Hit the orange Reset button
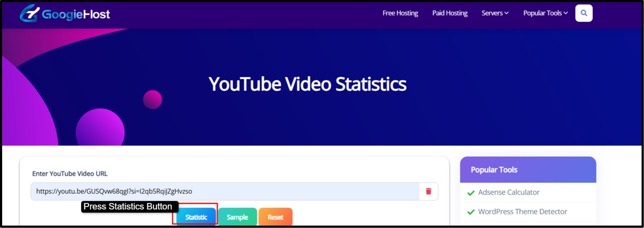 [275, 217]
